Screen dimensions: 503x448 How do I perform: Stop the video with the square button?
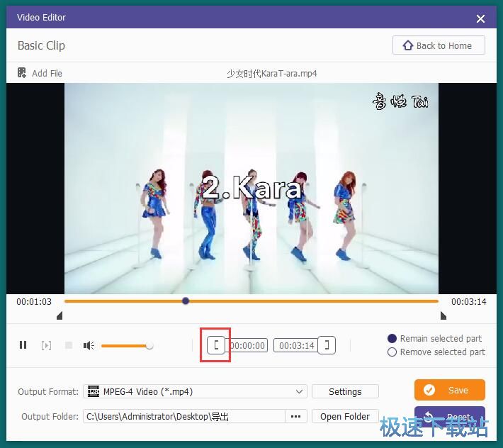pos(69,345)
